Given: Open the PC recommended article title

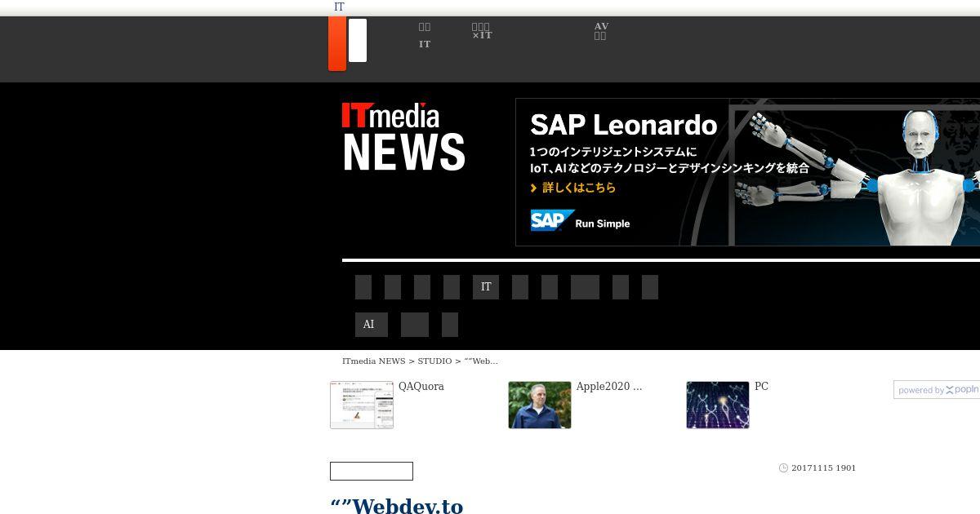Looking at the screenshot, I should click(x=761, y=387).
